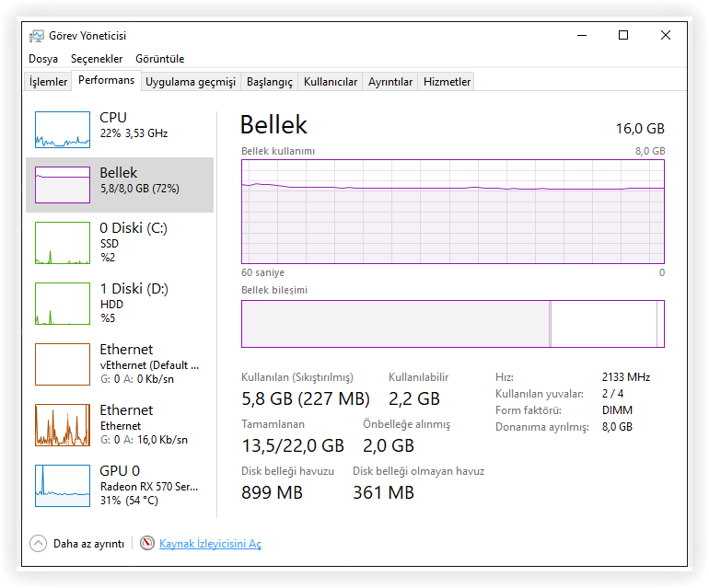This screenshot has width=709, height=588.
Task: Open the GPU 0 Radeon graph
Action: click(x=63, y=485)
